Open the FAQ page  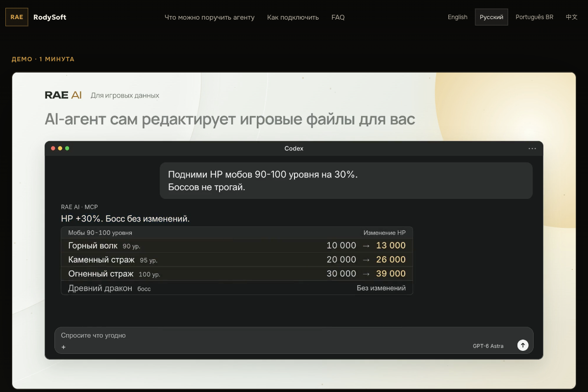[x=338, y=17]
